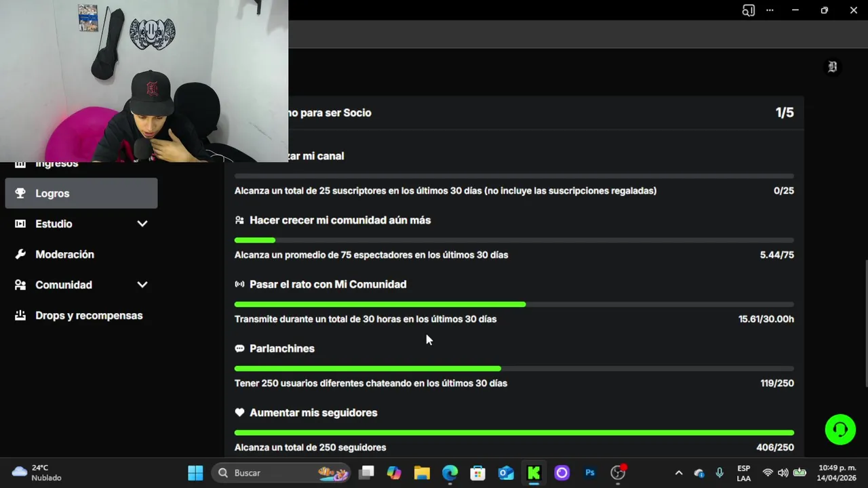Open the profile avatar at top right
This screenshot has height=488, width=868.
click(832, 66)
